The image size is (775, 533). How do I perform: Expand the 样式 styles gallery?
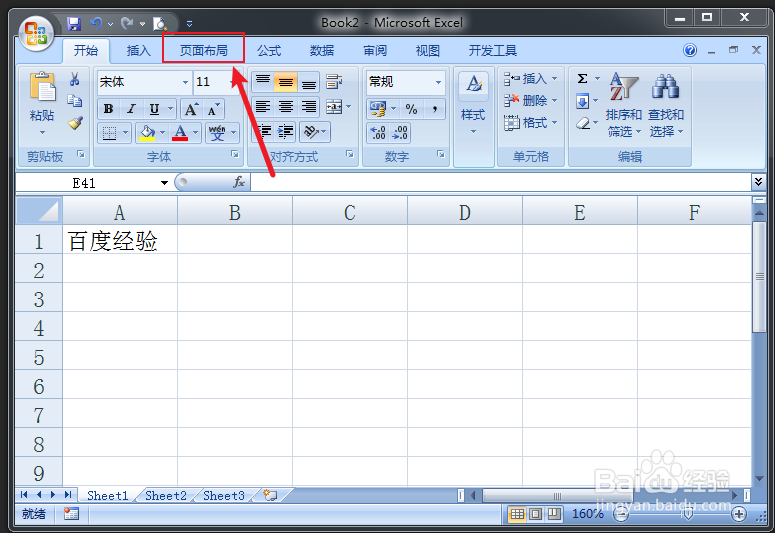click(x=473, y=117)
